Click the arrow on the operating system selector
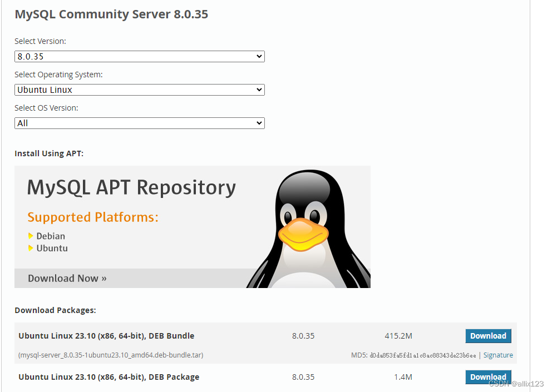This screenshot has width=552, height=392. point(258,90)
